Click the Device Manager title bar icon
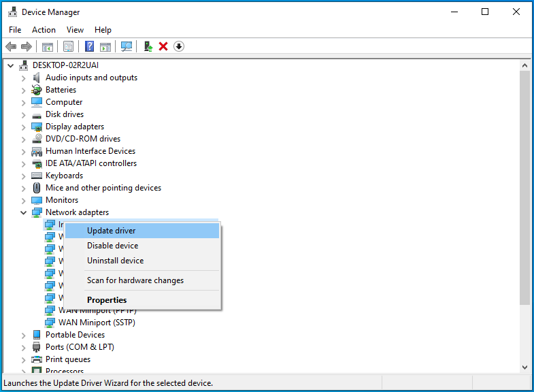The image size is (534, 392). pyautogui.click(x=13, y=12)
